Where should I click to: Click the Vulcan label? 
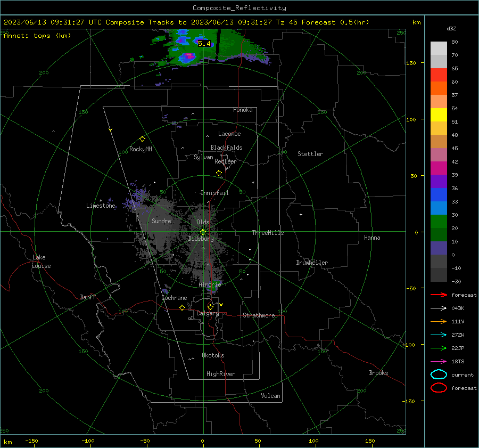(x=270, y=396)
